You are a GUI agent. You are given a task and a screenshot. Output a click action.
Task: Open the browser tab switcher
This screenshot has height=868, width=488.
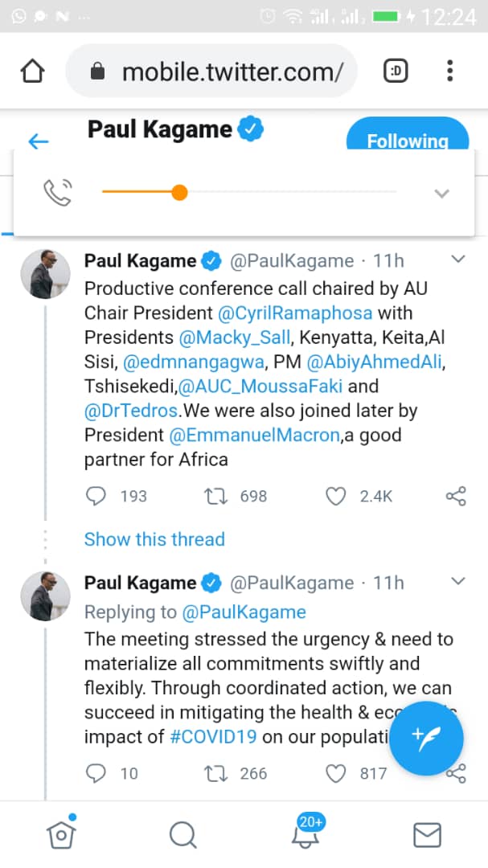click(396, 72)
